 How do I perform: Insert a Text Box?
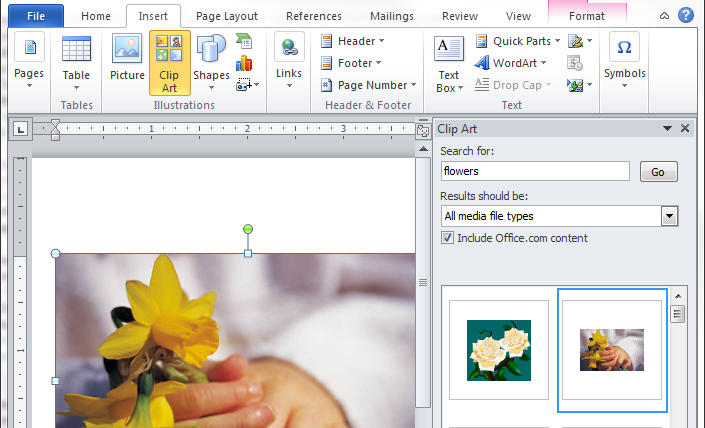click(x=449, y=64)
